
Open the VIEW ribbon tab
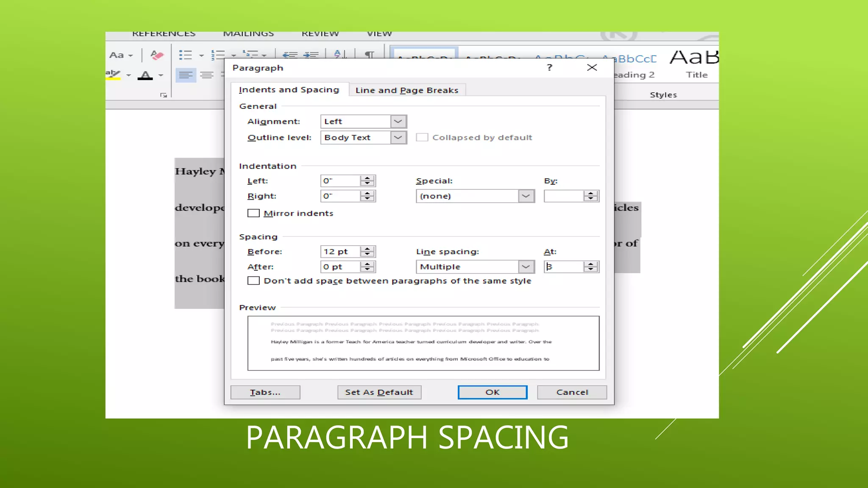point(379,33)
